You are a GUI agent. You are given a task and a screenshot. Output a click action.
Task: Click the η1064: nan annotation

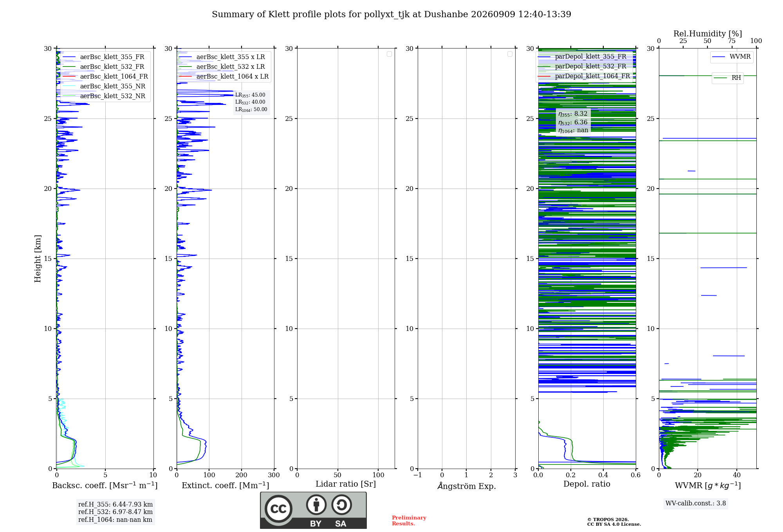573,130
